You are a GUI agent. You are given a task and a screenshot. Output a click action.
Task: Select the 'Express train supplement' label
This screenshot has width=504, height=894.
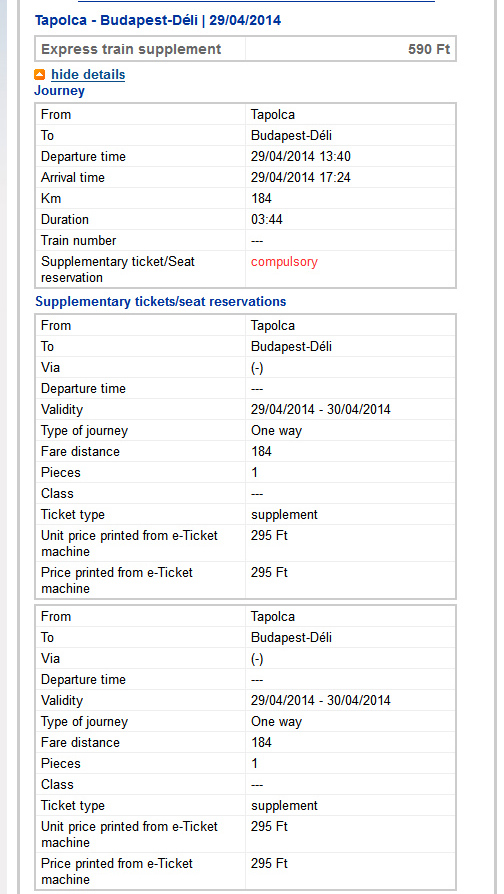point(131,49)
